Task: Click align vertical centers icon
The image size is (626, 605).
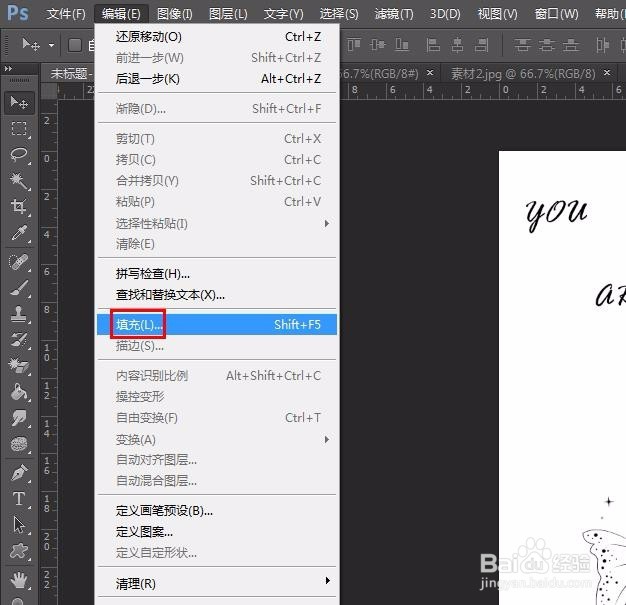Action: (x=377, y=44)
